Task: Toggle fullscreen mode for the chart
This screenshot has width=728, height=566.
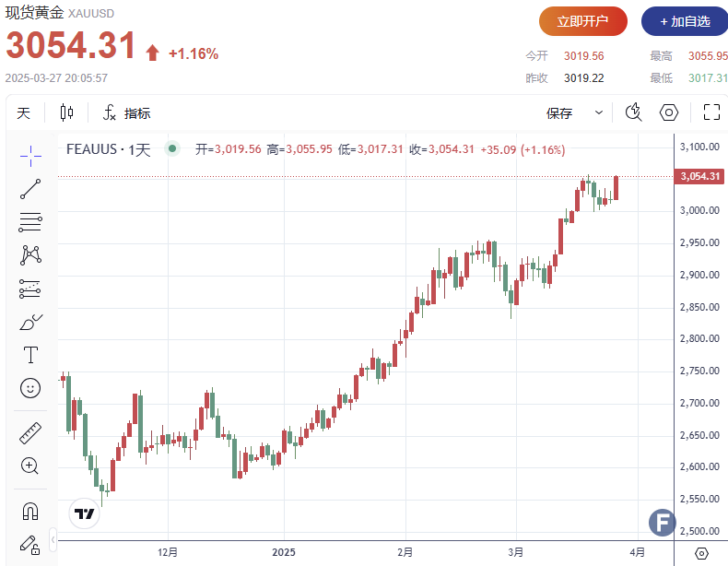Action: pos(711,112)
